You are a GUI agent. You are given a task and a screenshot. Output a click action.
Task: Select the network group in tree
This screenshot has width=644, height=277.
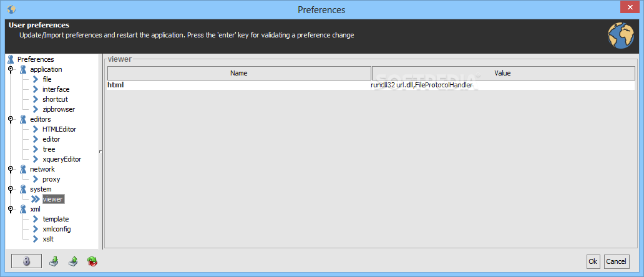point(42,169)
